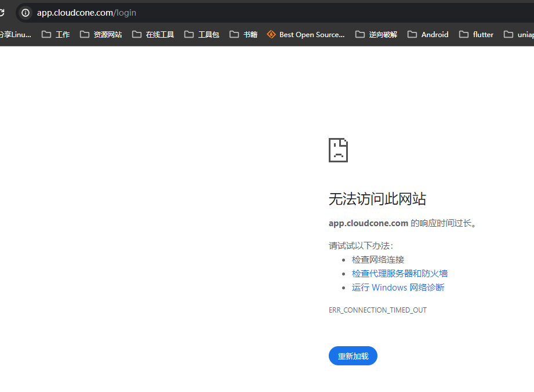Screen dimensions: 534x392
Task: Open the site information icon in the address bar
Action: 26,13
